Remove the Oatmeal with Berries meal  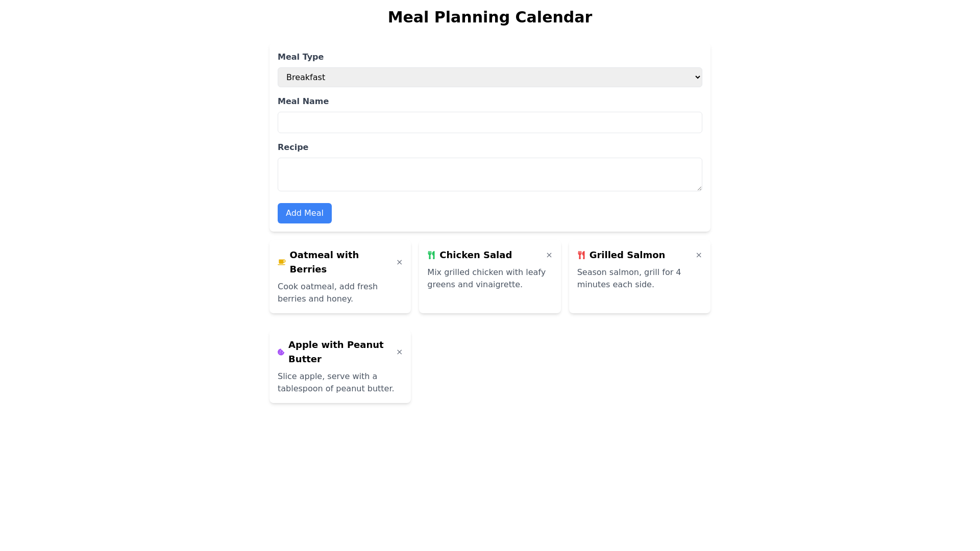coord(400,262)
